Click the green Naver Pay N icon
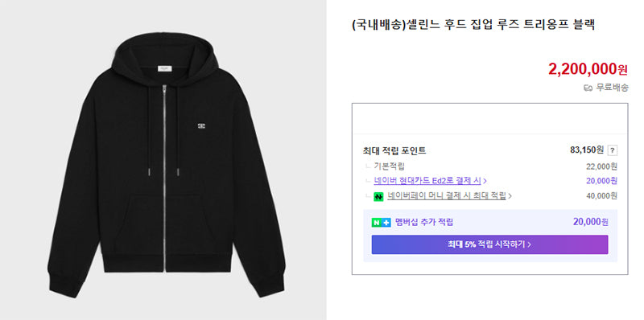The image size is (644, 320). [378, 196]
